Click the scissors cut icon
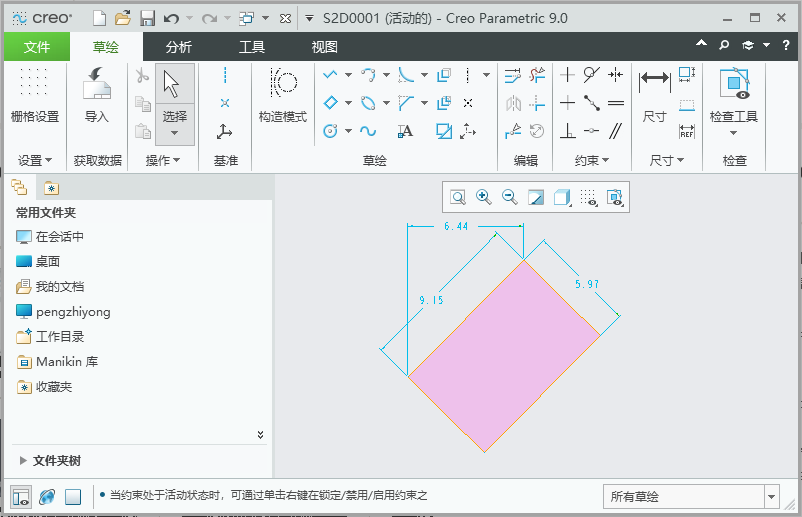 coord(142,76)
